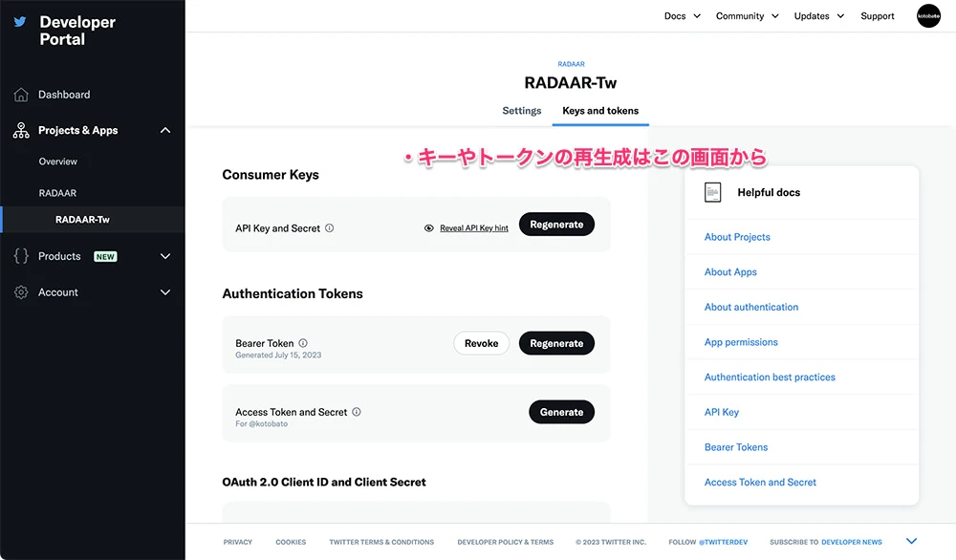Collapse the Projects & Apps section
Screen dimensions: 956x560
tap(165, 131)
